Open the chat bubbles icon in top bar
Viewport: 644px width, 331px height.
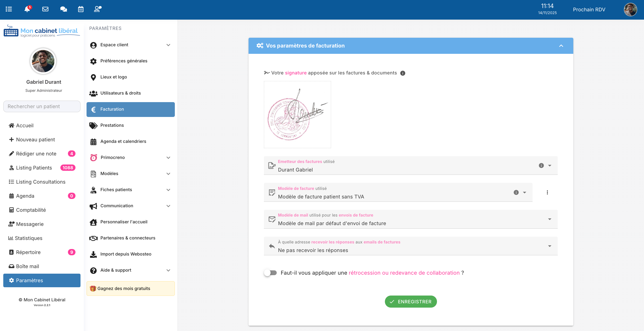(63, 9)
